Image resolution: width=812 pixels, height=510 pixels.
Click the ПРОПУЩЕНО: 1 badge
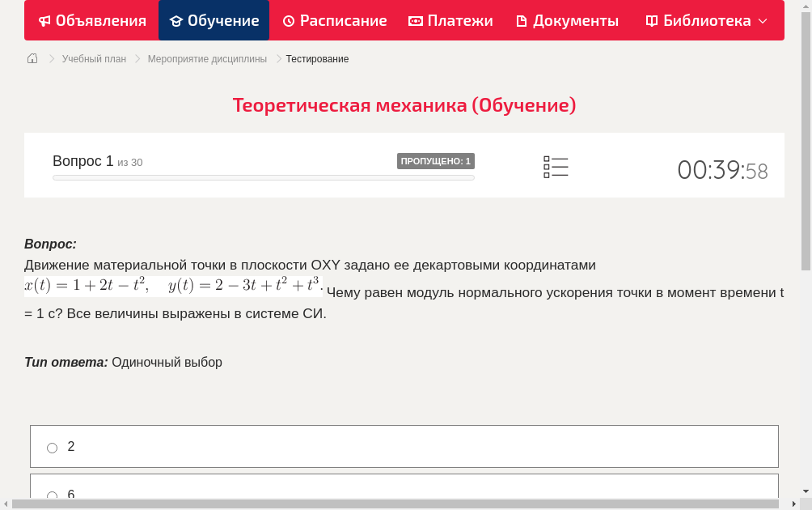[x=435, y=160]
